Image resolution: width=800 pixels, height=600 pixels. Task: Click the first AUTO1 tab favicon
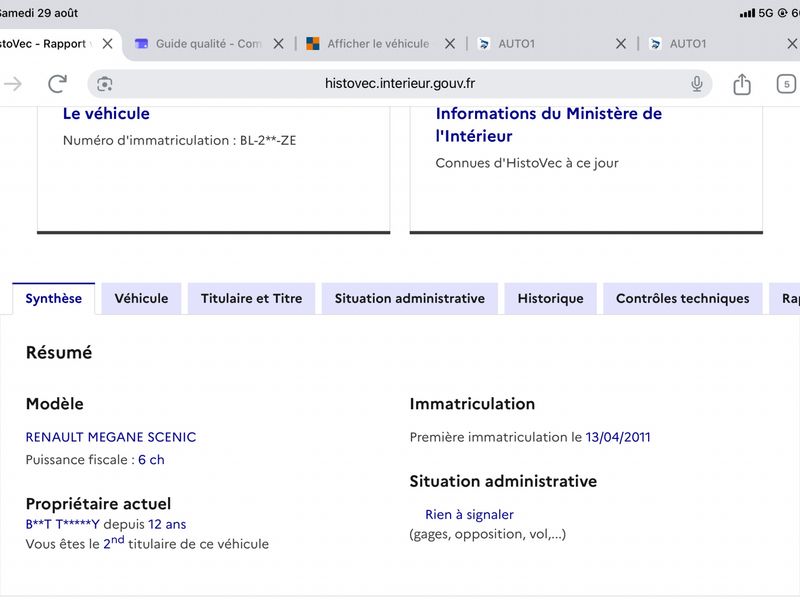(x=484, y=44)
